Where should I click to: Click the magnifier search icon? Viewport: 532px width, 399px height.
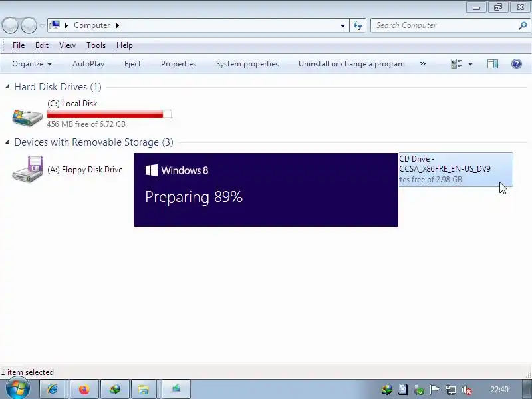pyautogui.click(x=523, y=25)
